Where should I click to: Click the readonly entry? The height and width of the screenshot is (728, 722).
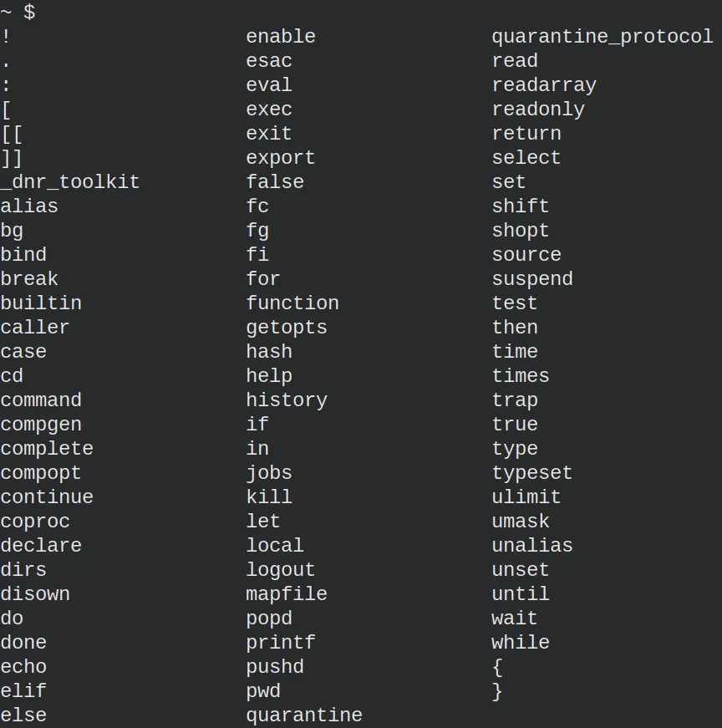[x=538, y=110]
